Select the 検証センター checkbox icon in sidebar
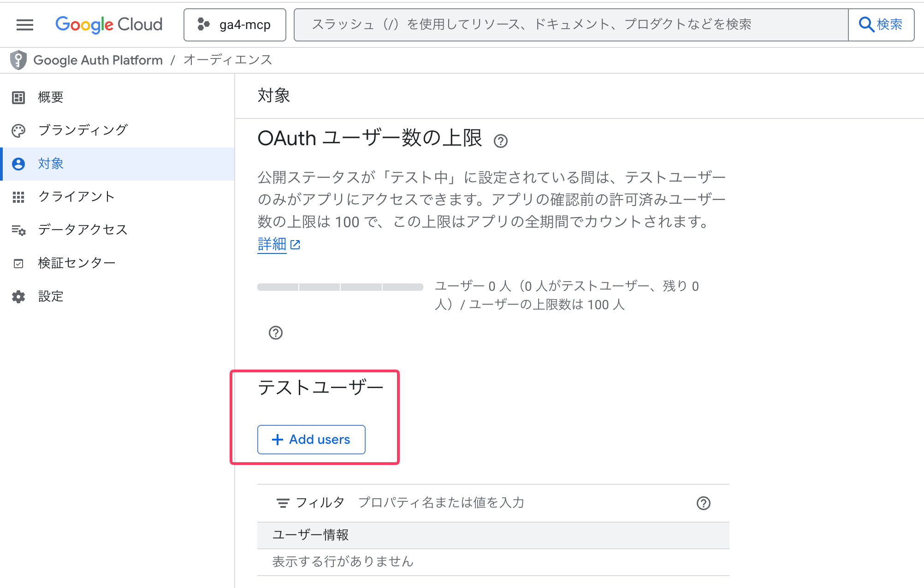 coord(18,263)
